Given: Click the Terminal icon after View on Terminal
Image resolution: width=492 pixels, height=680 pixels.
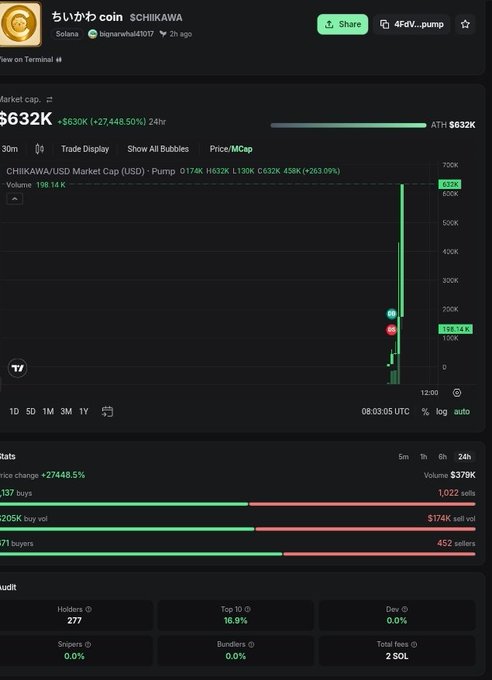Looking at the screenshot, I should click(59, 60).
